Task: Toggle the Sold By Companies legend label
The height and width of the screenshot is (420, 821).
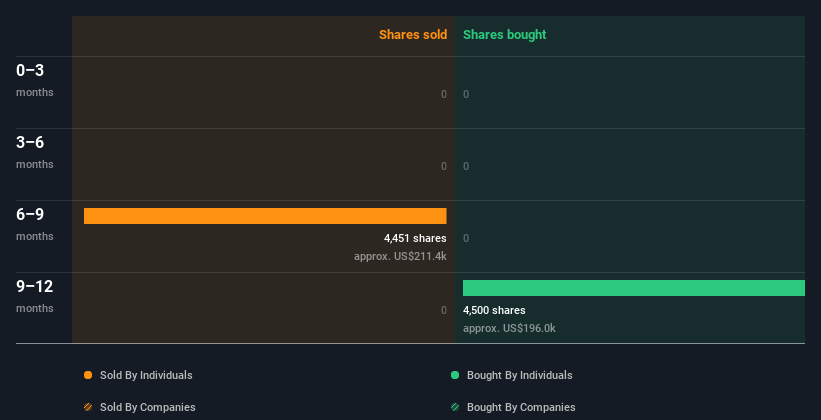Action: click(148, 407)
